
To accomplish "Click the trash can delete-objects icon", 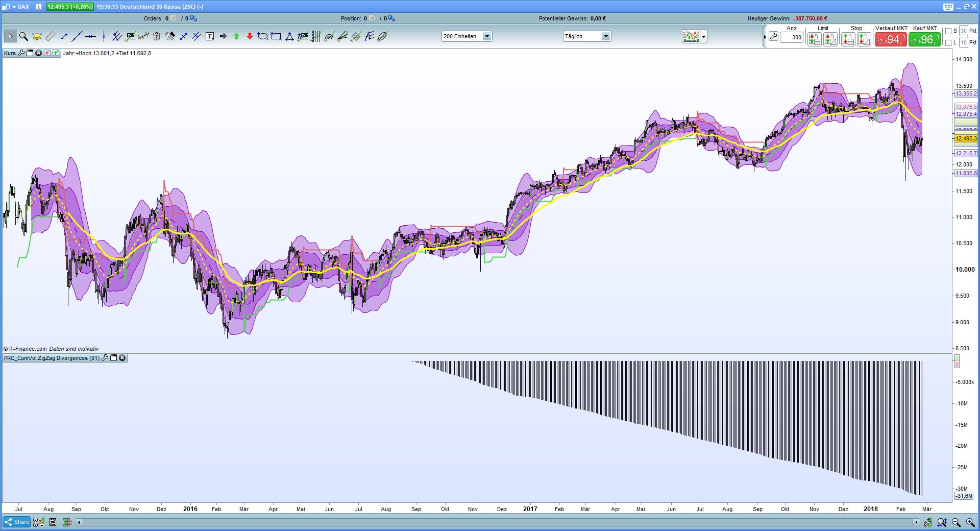I will click(x=157, y=36).
